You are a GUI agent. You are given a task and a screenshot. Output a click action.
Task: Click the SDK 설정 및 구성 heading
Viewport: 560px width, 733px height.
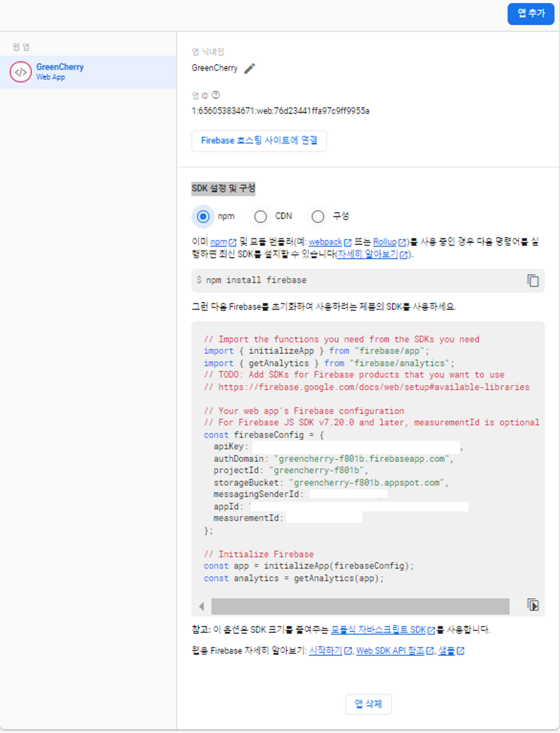(223, 189)
